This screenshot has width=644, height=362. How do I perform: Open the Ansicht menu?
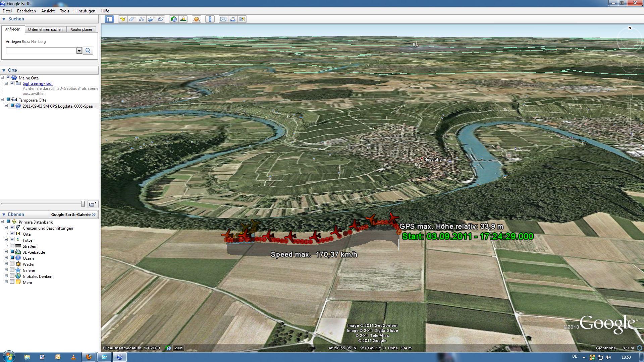point(48,11)
